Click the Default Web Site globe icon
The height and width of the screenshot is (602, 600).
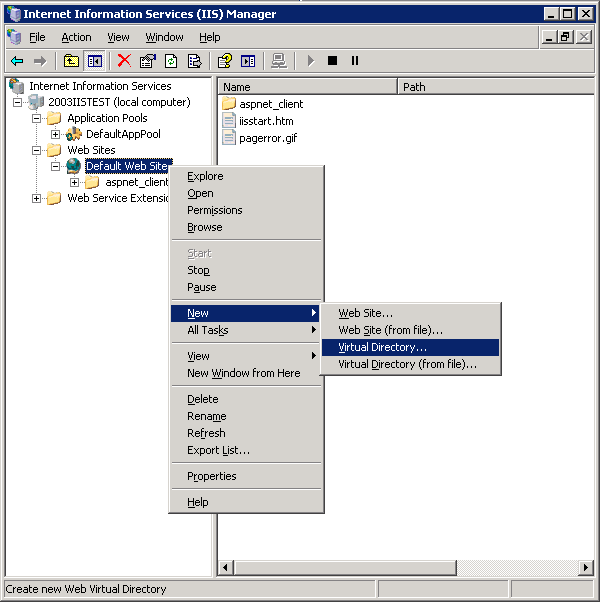click(x=74, y=166)
